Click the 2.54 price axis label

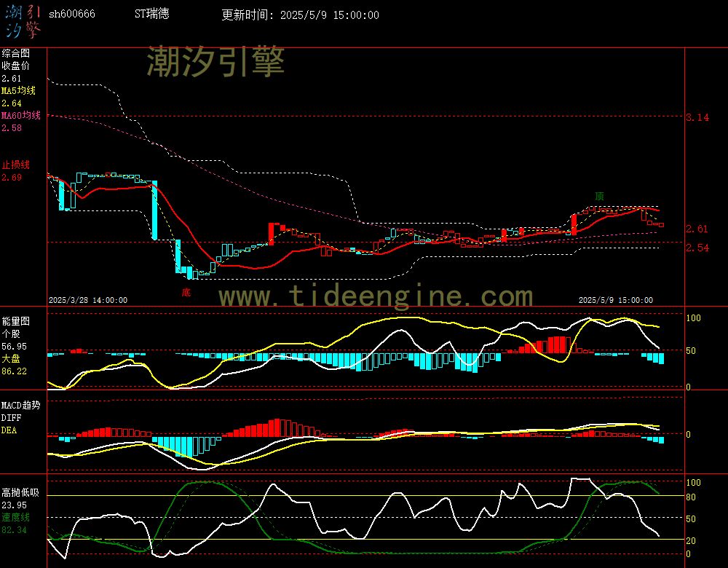pyautogui.click(x=697, y=248)
